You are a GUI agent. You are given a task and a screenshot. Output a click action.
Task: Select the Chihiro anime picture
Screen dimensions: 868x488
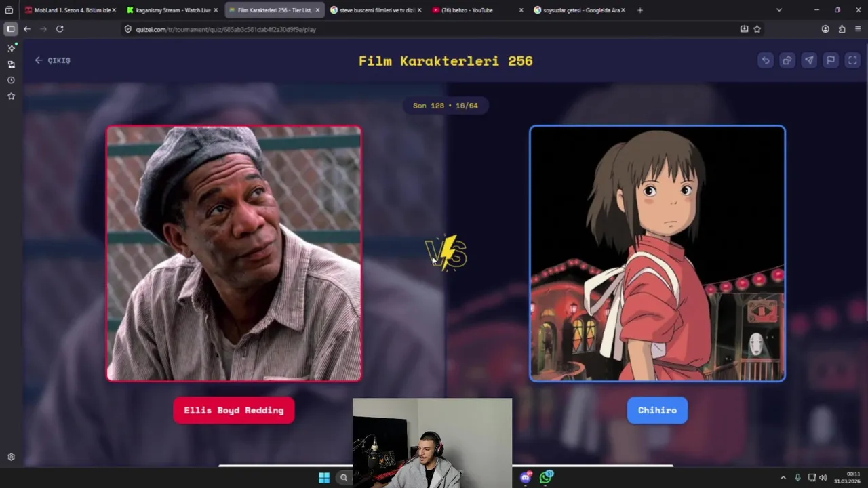coord(657,253)
